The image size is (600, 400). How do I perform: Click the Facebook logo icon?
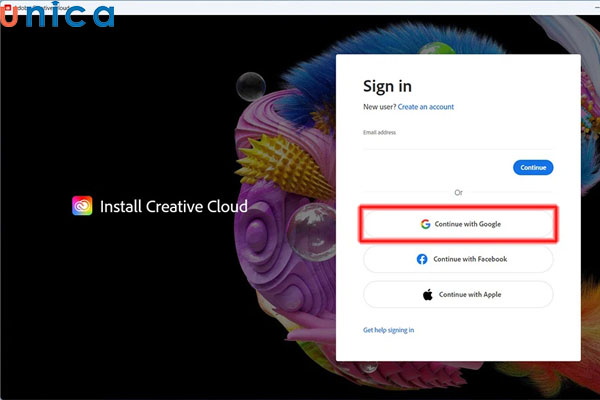(x=422, y=259)
